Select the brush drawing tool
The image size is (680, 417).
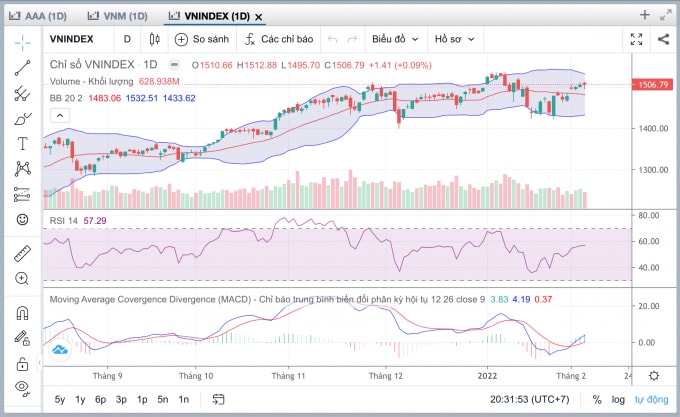(x=23, y=118)
